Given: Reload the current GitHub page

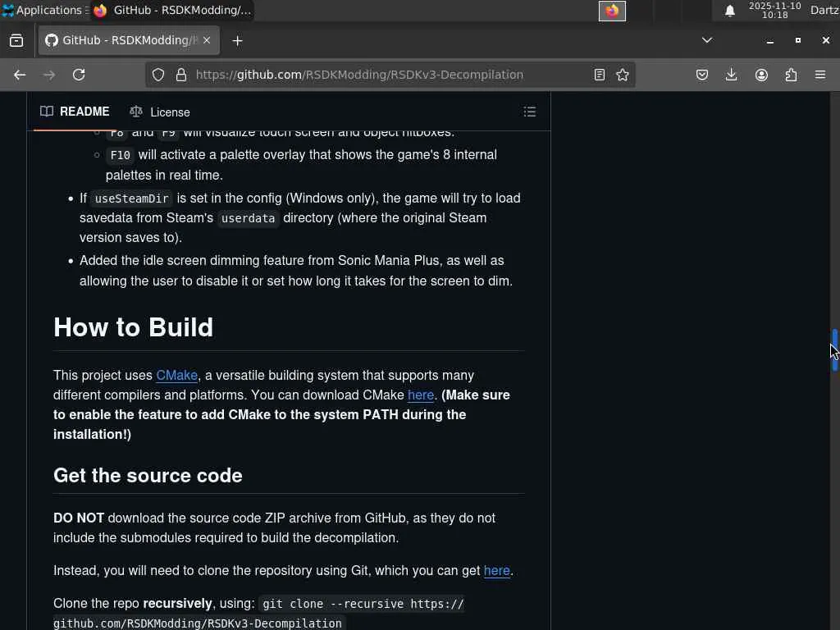Looking at the screenshot, I should click(x=79, y=75).
